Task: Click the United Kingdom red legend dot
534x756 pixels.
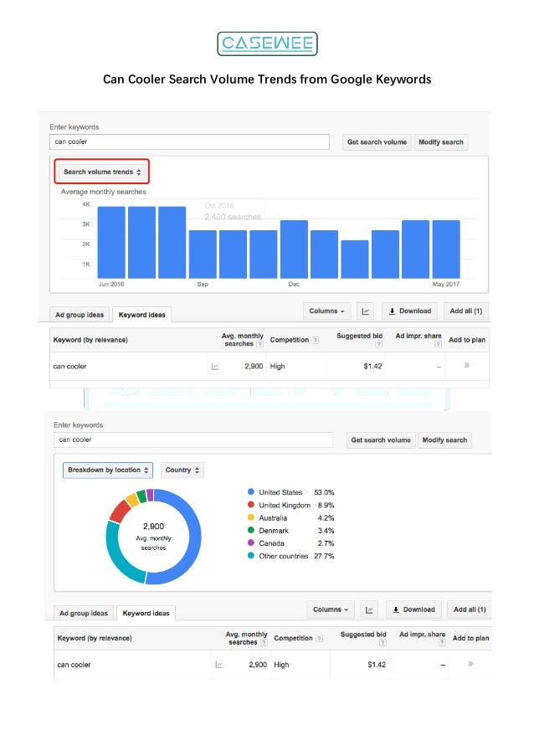Action: coord(250,504)
